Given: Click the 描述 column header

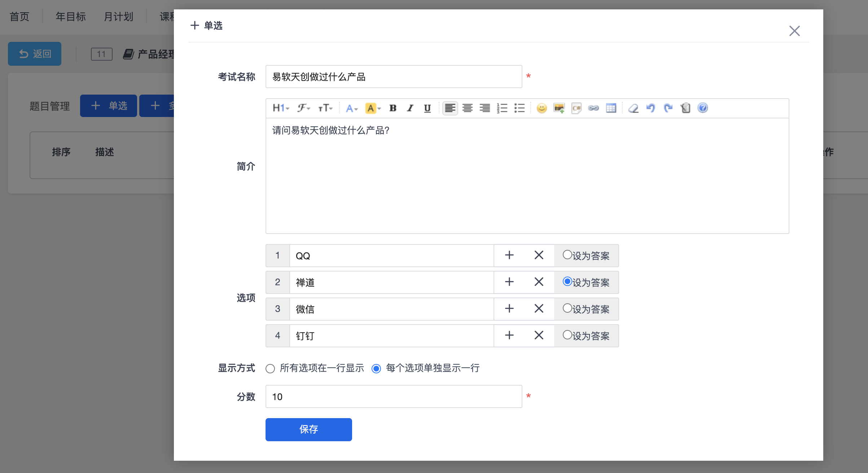Looking at the screenshot, I should [105, 152].
